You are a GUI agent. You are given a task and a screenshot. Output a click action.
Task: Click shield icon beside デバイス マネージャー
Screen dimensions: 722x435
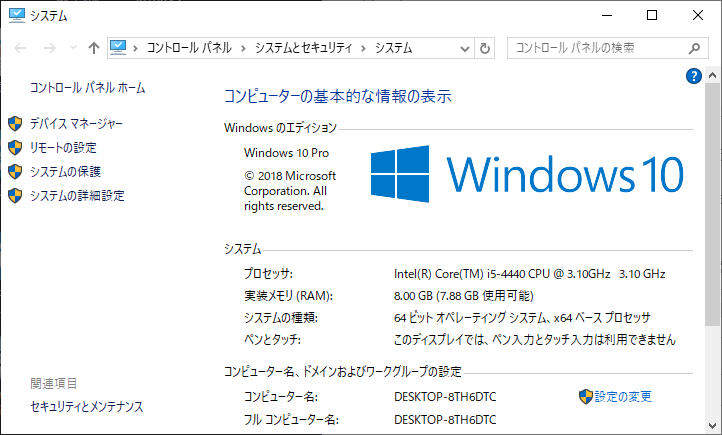click(x=15, y=123)
